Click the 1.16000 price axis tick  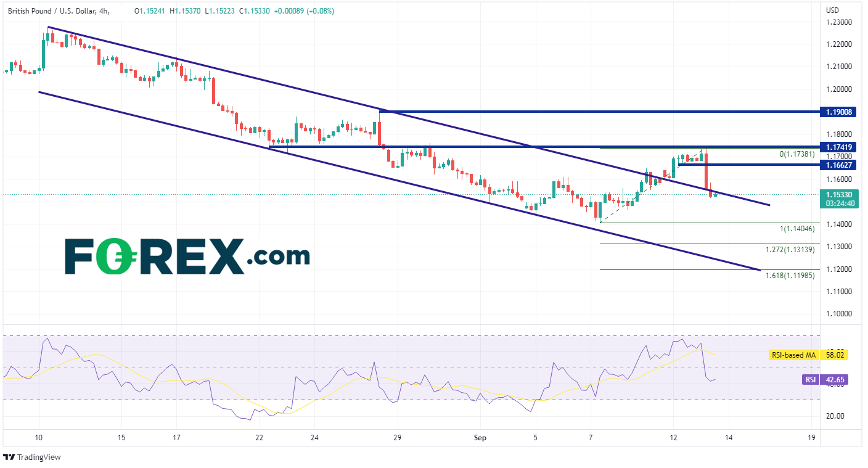(x=839, y=179)
